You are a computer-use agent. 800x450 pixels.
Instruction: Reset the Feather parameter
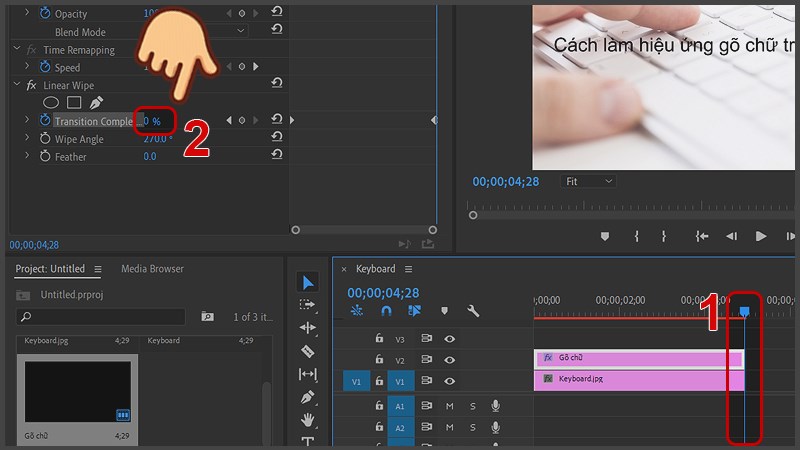pos(276,157)
